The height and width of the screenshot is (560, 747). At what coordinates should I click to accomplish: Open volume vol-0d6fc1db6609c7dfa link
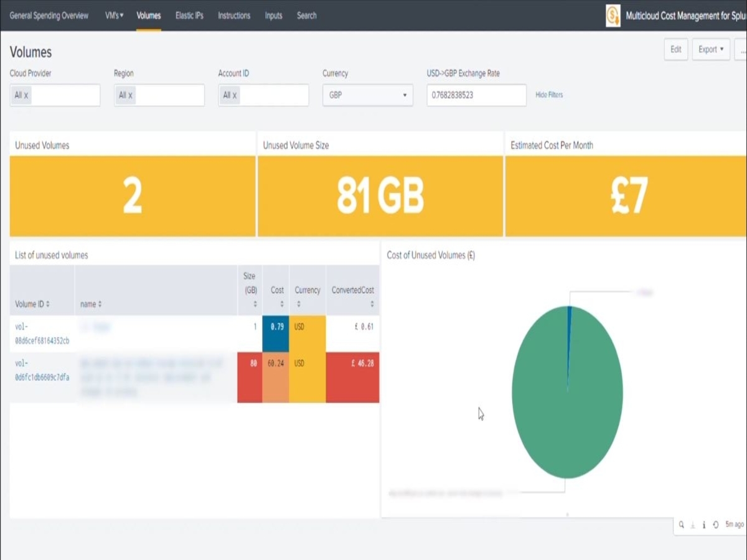pyautogui.click(x=42, y=370)
